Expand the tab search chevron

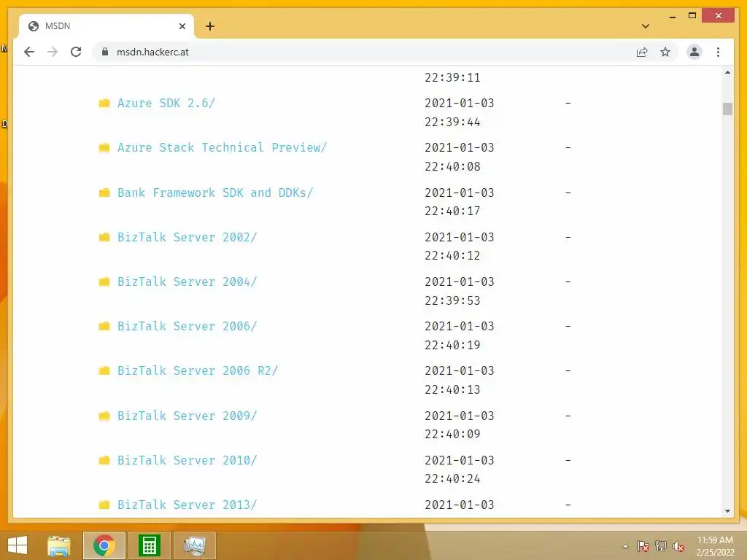[645, 26]
